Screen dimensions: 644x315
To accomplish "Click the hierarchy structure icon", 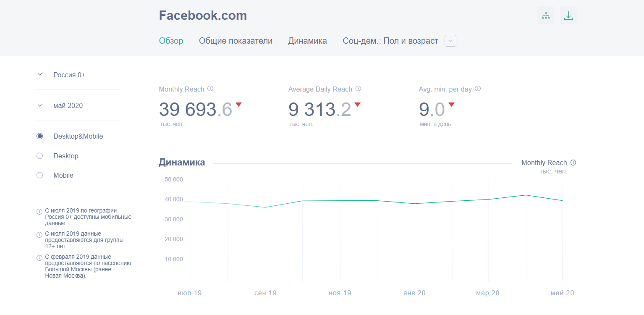I will 545,16.
